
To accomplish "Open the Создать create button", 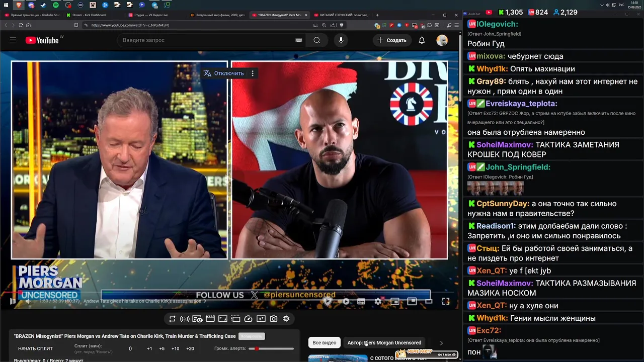I will pyautogui.click(x=392, y=40).
